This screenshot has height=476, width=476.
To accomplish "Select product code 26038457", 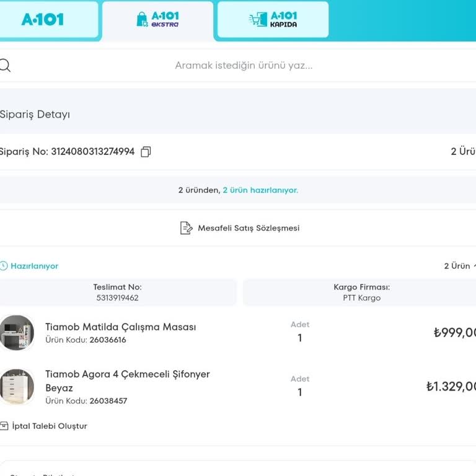I will click(x=108, y=401).
